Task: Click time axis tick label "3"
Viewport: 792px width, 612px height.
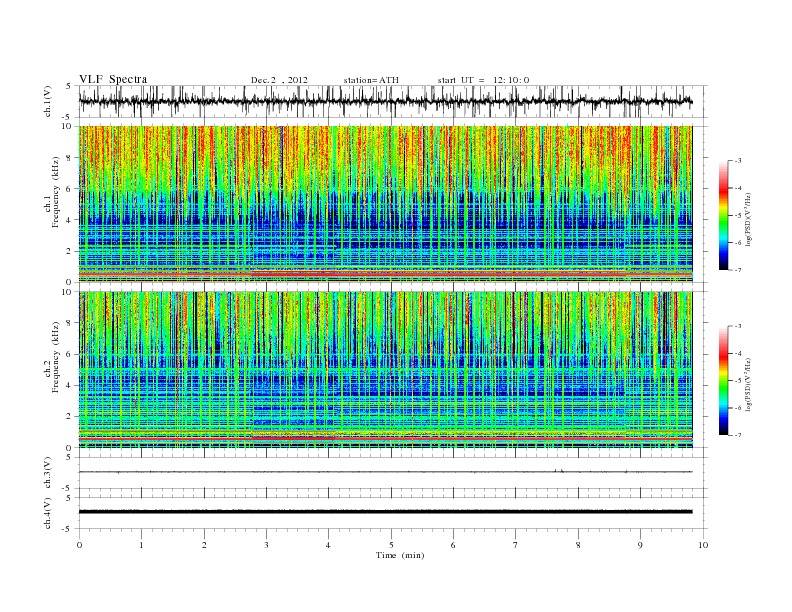Action: pyautogui.click(x=266, y=545)
